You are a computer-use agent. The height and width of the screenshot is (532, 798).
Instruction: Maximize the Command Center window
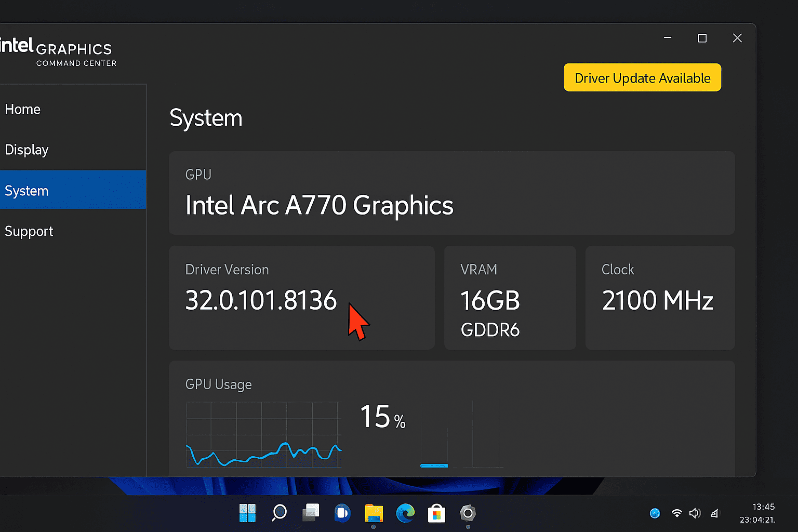coord(702,38)
